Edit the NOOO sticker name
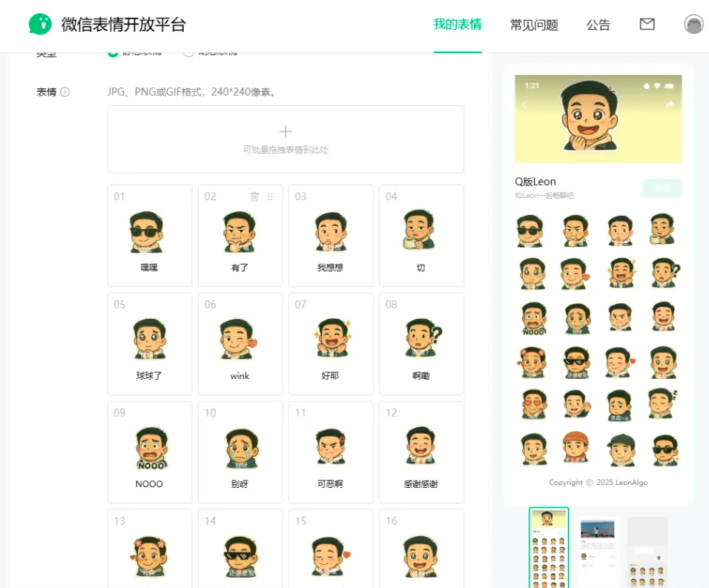Screen dimensions: 709x588 point(149,484)
